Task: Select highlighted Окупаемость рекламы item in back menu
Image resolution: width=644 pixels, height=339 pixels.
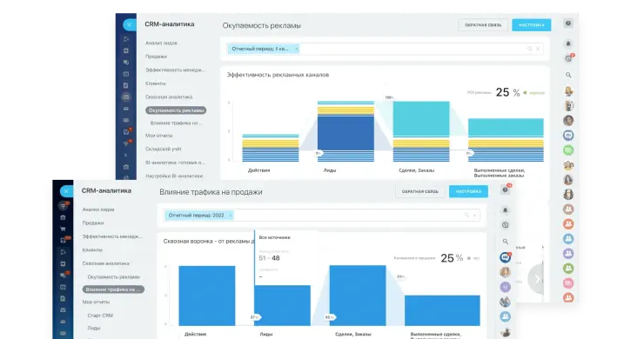Action: [176, 110]
